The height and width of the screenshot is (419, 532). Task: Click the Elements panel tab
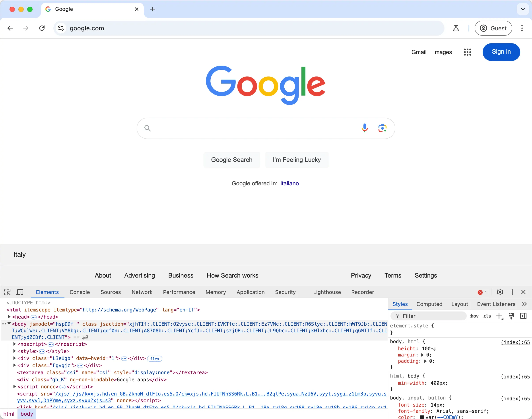pos(47,292)
